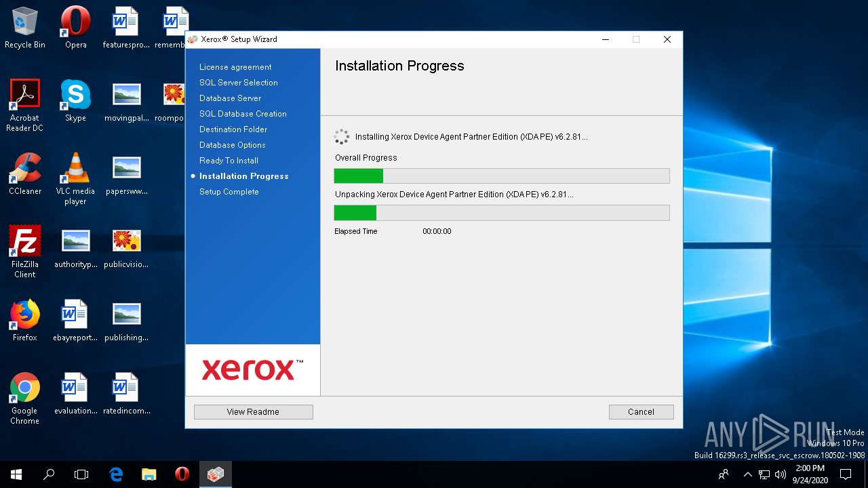Open the People icon in system tray
The image size is (868, 488).
[724, 474]
